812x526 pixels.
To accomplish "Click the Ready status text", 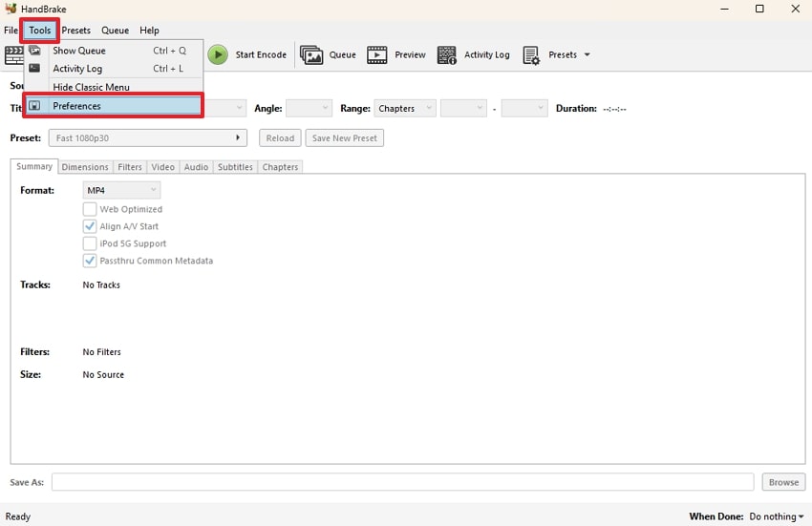I will click(x=18, y=516).
